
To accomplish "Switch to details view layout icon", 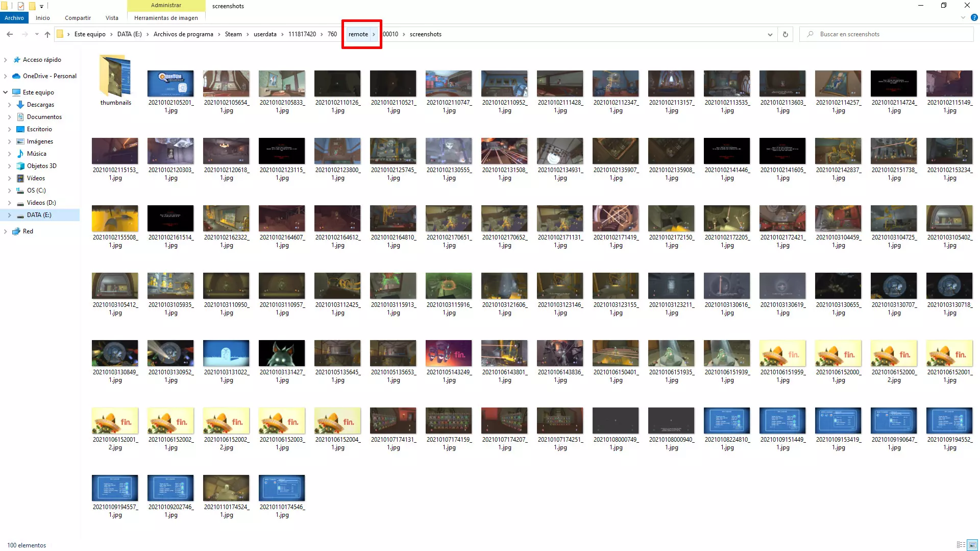I will (961, 545).
